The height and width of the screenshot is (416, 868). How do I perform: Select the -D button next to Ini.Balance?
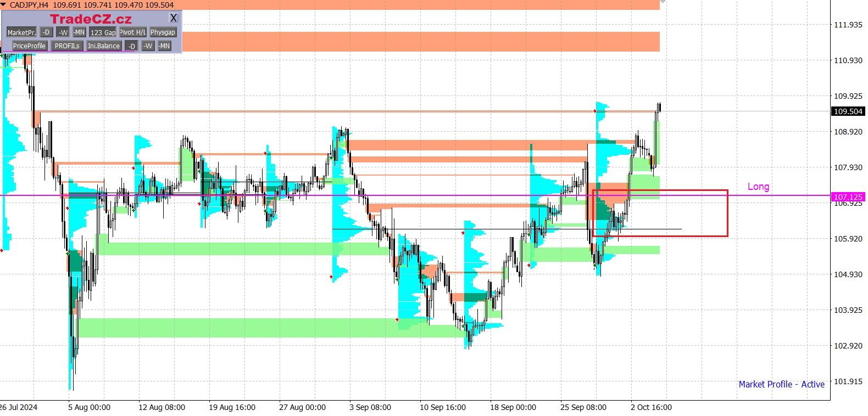tap(132, 46)
